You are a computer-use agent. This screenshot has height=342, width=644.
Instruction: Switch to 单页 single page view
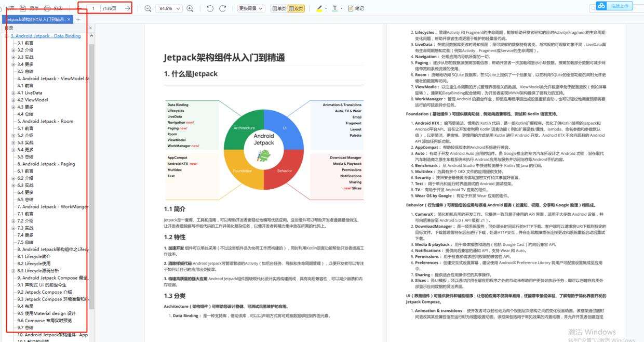[280, 8]
